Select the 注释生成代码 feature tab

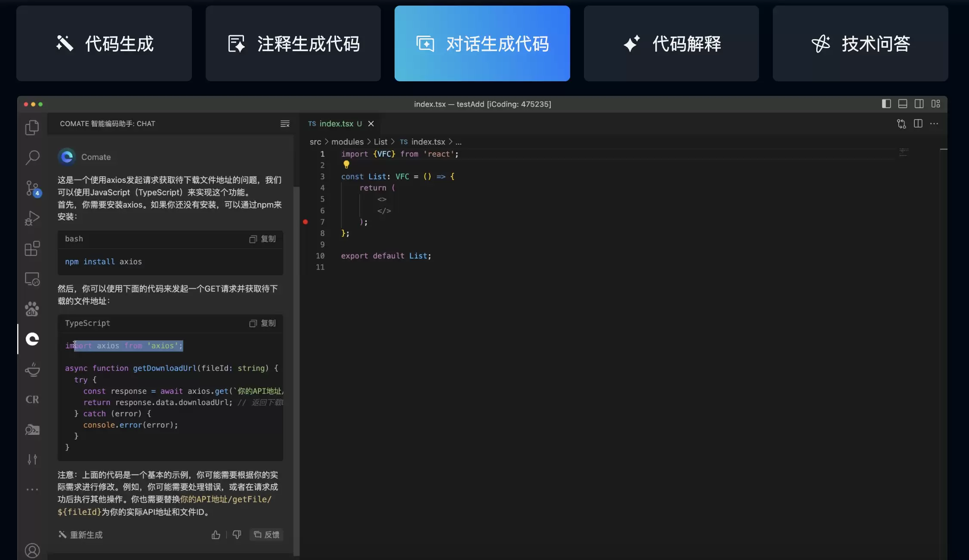[293, 43]
